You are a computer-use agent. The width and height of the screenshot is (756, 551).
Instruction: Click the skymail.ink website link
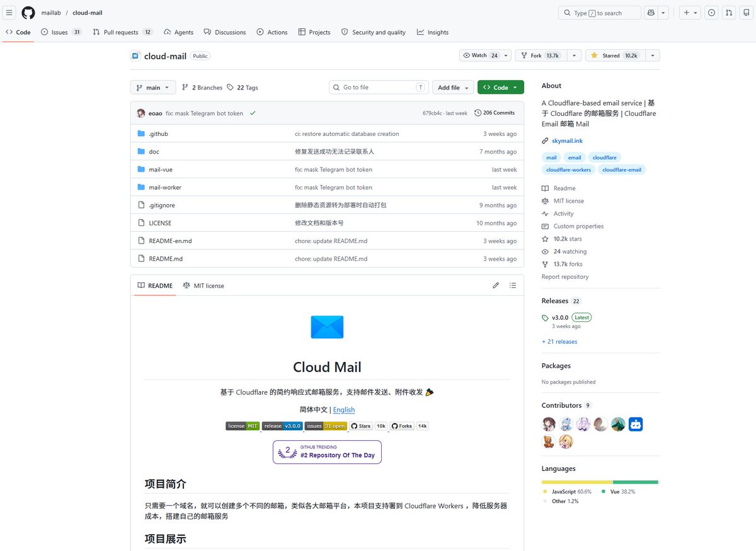click(568, 141)
